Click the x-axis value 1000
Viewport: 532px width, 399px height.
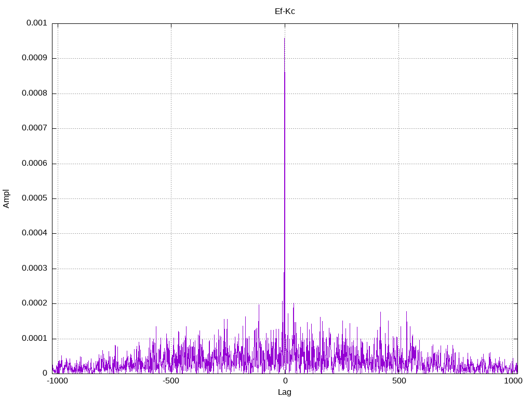pyautogui.click(x=513, y=381)
